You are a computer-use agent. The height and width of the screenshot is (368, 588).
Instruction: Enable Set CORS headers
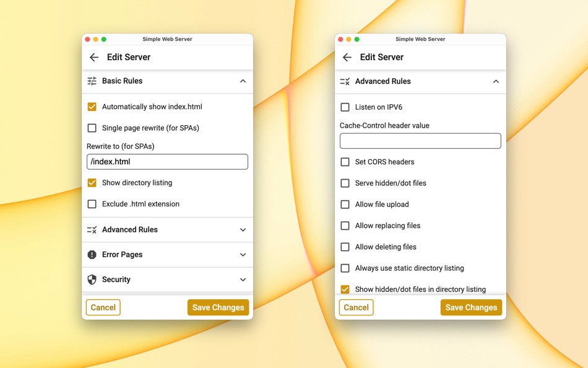coord(345,162)
